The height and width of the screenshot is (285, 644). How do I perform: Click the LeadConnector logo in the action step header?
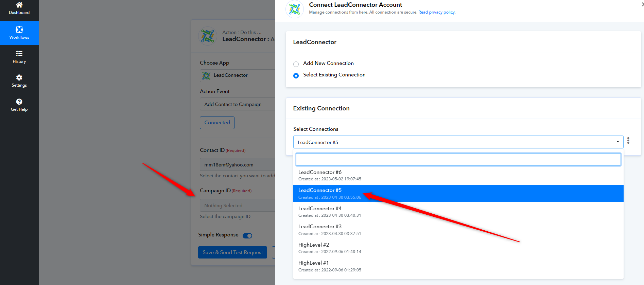point(208,36)
